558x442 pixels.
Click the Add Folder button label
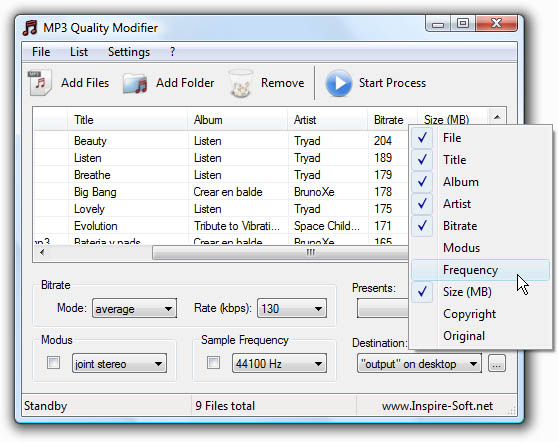(x=185, y=83)
